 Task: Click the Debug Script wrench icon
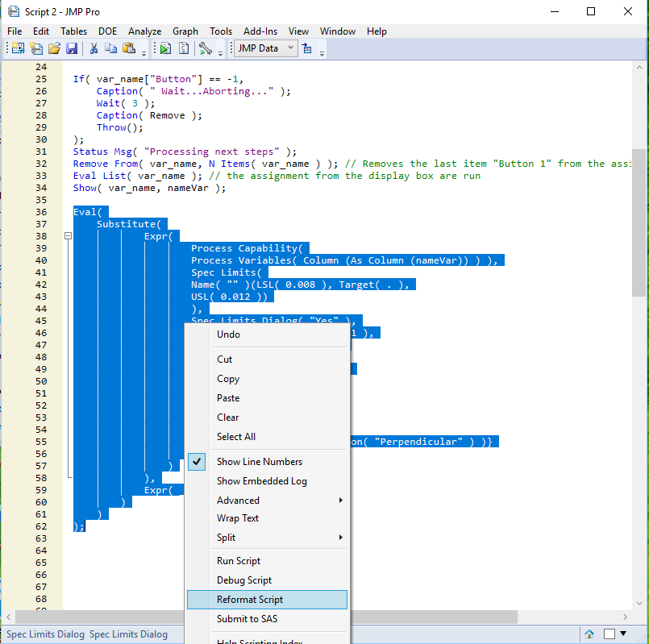point(206,48)
